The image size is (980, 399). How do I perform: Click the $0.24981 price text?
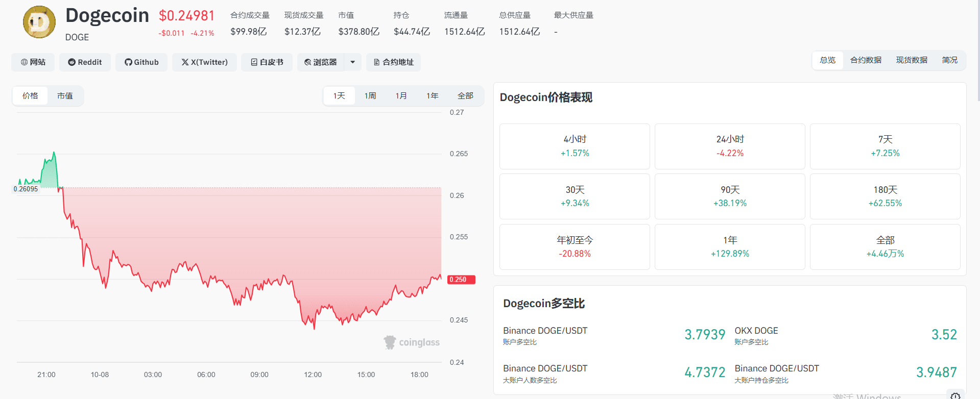point(187,16)
